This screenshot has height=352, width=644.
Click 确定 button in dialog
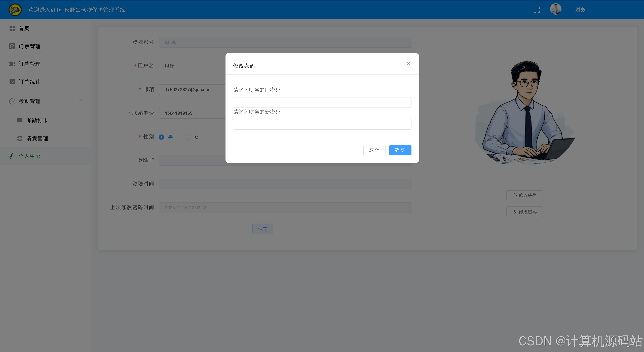(400, 150)
